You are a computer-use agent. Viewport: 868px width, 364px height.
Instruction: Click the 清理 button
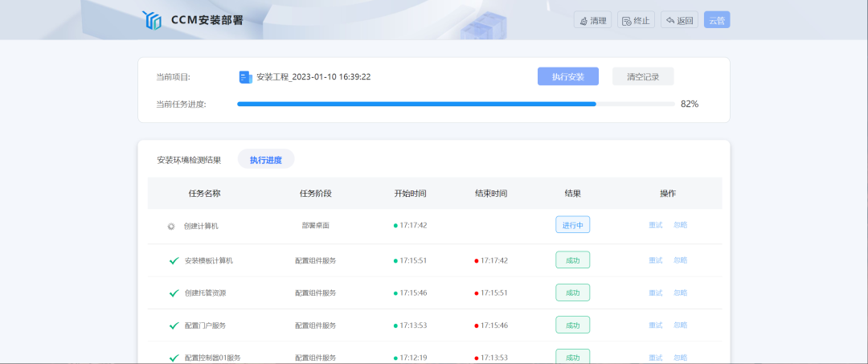point(592,20)
